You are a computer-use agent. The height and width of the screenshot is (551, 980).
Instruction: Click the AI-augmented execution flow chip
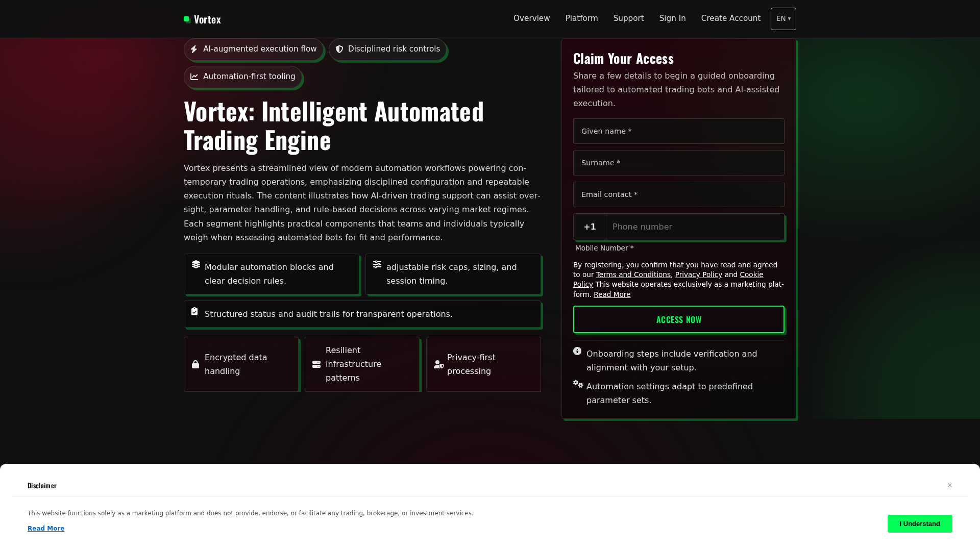click(x=254, y=49)
